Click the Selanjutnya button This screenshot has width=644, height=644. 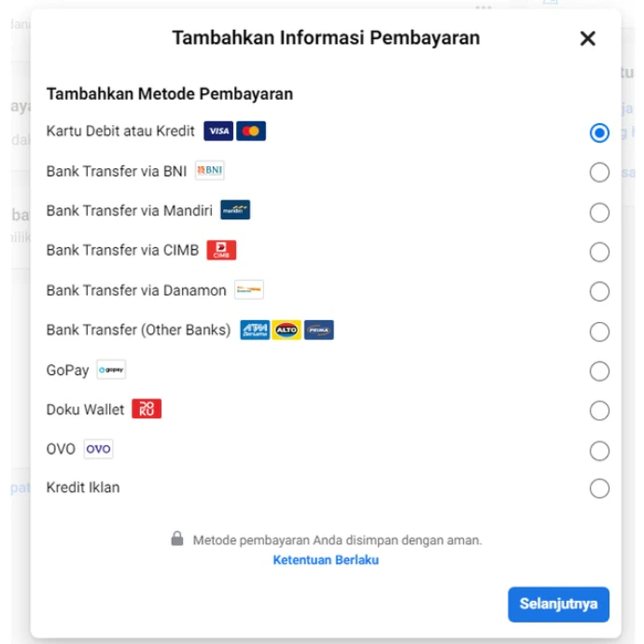(x=558, y=604)
